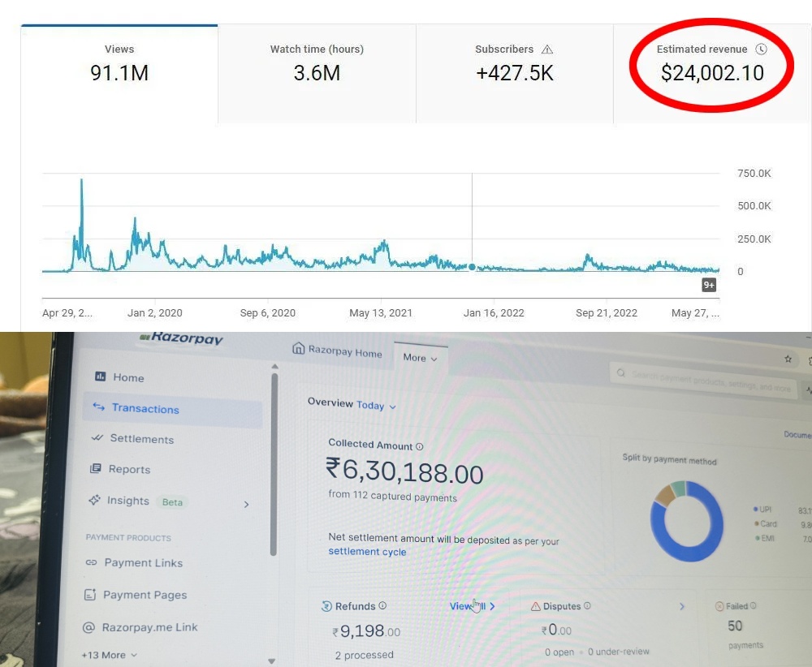Click the 500.0K y-axis value
The width and height of the screenshot is (812, 667).
pyautogui.click(x=754, y=206)
